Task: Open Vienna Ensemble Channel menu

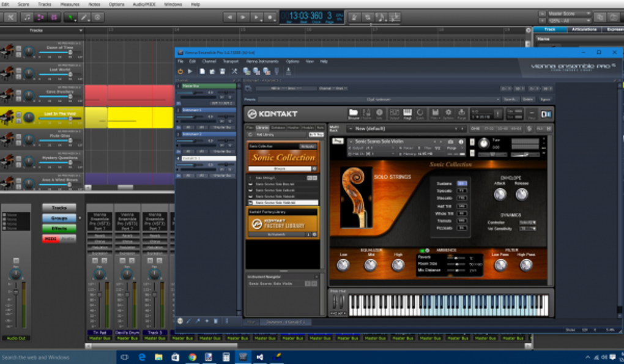Action: [x=209, y=62]
